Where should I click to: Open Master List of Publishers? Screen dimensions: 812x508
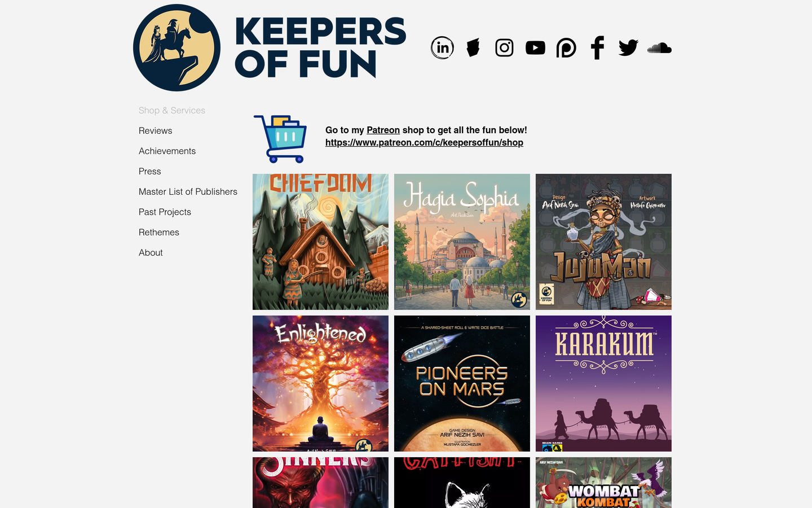pos(188,192)
